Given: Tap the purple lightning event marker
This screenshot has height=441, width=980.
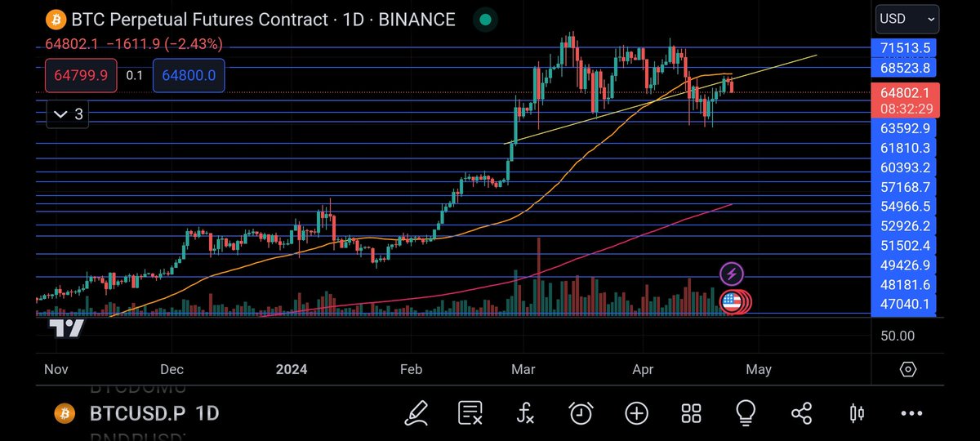Looking at the screenshot, I should [732, 274].
